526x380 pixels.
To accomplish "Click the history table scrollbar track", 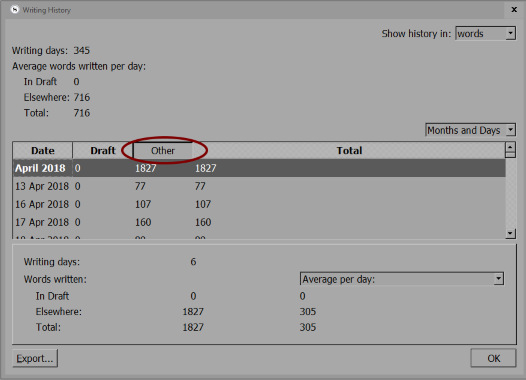I will coord(510,193).
